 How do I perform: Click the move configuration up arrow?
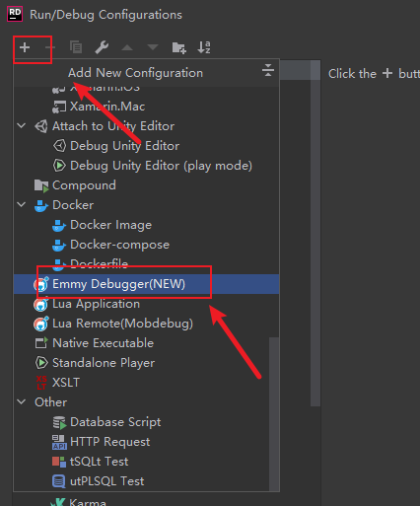(127, 47)
